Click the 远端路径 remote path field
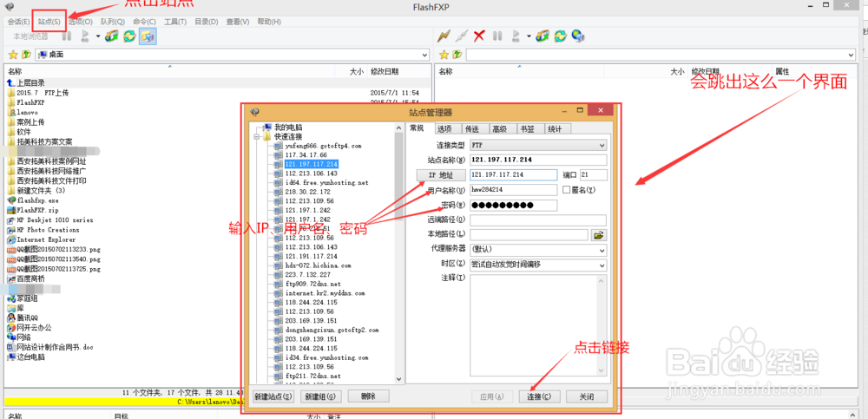This screenshot has height=419, width=868. coord(537,220)
